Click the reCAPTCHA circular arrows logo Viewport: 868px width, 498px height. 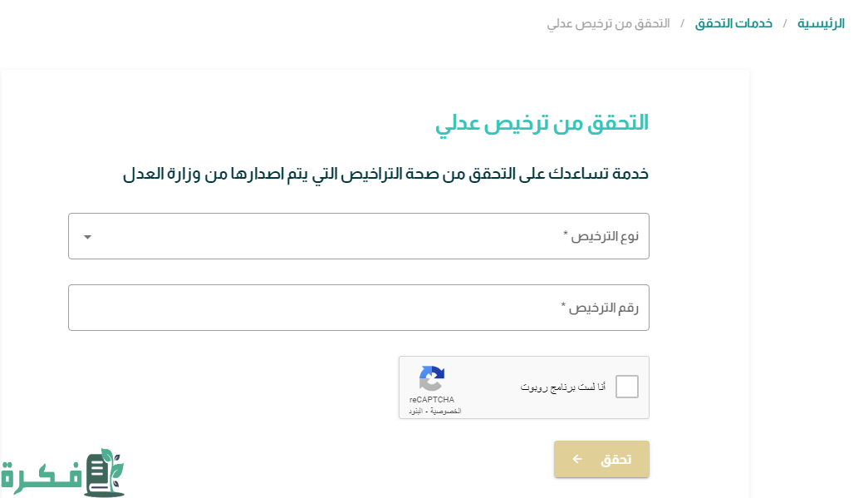pyautogui.click(x=431, y=378)
